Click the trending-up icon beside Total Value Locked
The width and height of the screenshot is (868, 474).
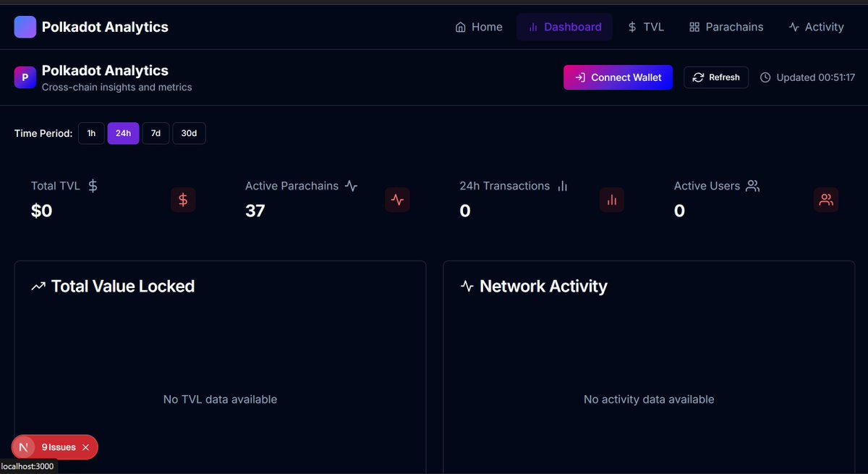coord(38,287)
